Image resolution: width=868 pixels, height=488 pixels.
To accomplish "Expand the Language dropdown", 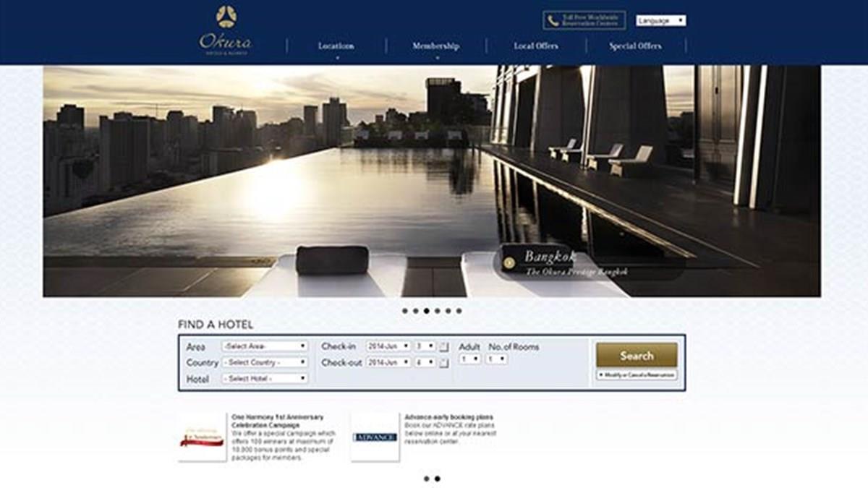I will tap(661, 21).
